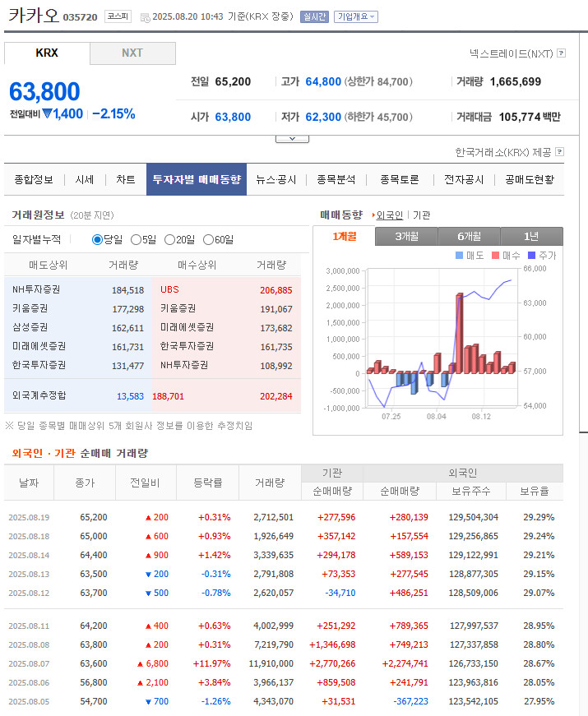This screenshot has width=588, height=716.
Task: Click the 기관 trend link
Action: pos(422,215)
